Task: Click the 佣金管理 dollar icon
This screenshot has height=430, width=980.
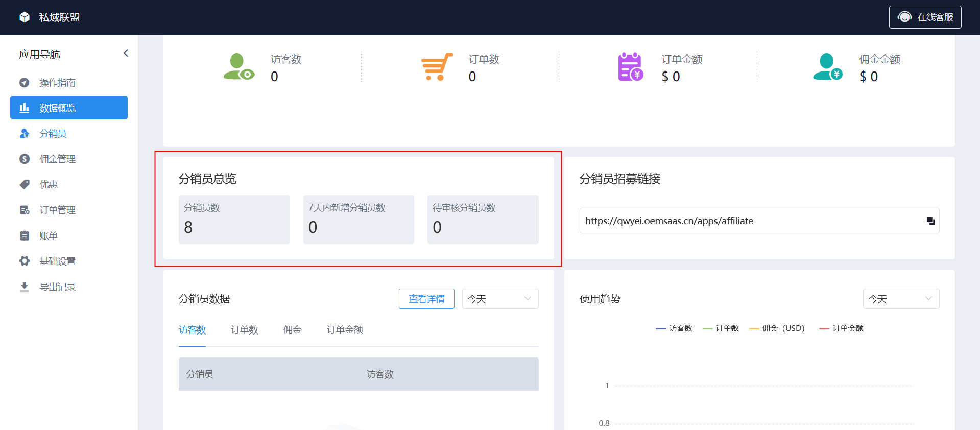Action: [x=25, y=159]
